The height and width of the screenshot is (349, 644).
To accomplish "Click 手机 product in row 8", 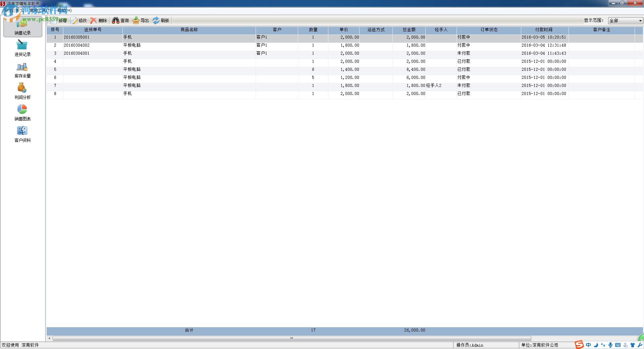I will pos(127,94).
